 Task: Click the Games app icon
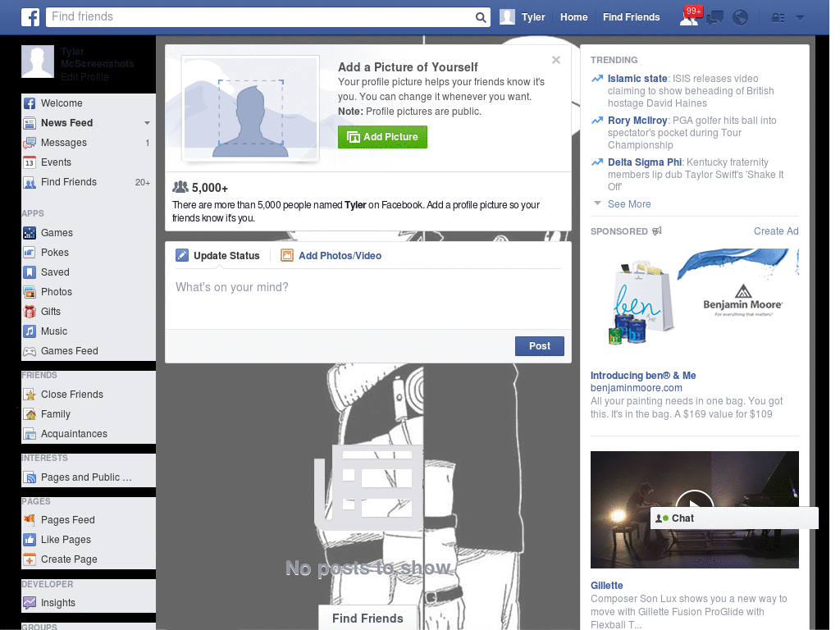coord(30,233)
